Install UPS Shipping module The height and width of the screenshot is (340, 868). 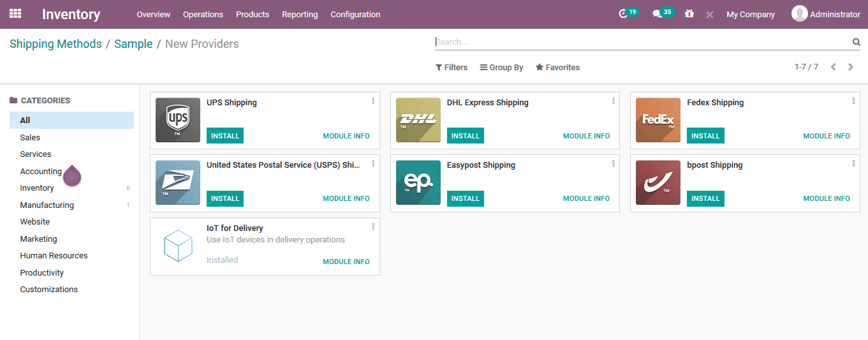click(x=225, y=136)
